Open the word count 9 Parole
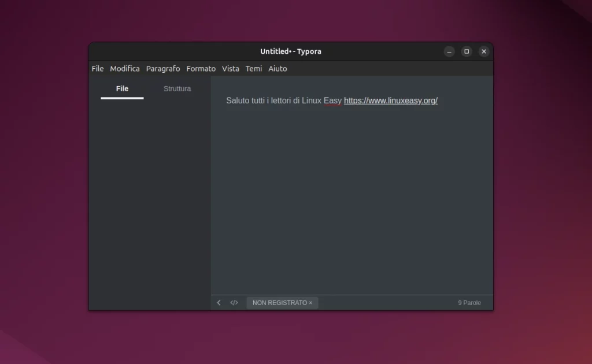 coord(469,303)
